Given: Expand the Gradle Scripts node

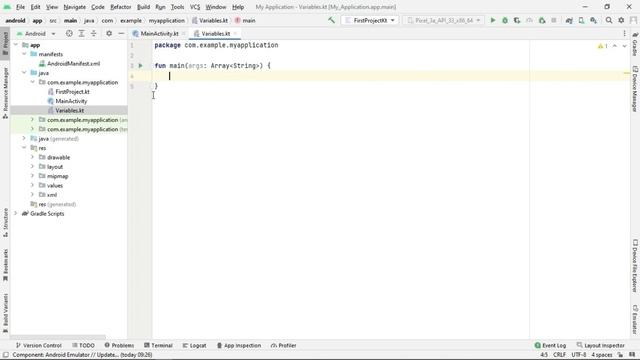Looking at the screenshot, I should click(16, 213).
